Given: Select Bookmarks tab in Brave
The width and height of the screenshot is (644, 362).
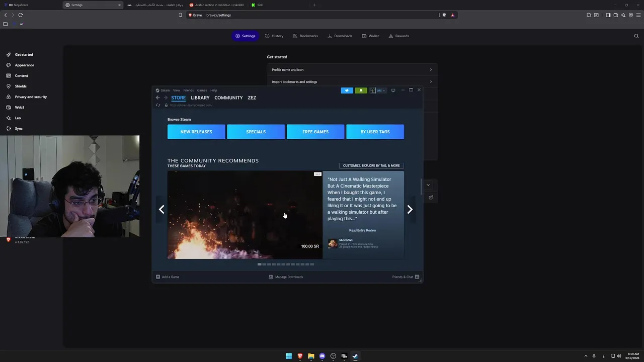Looking at the screenshot, I should click(305, 36).
